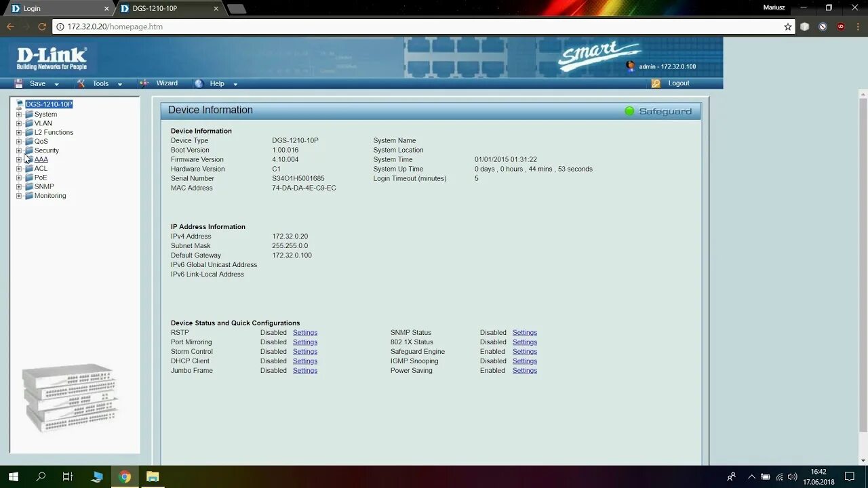
Task: Open the Help dropdown arrow
Action: coord(235,84)
